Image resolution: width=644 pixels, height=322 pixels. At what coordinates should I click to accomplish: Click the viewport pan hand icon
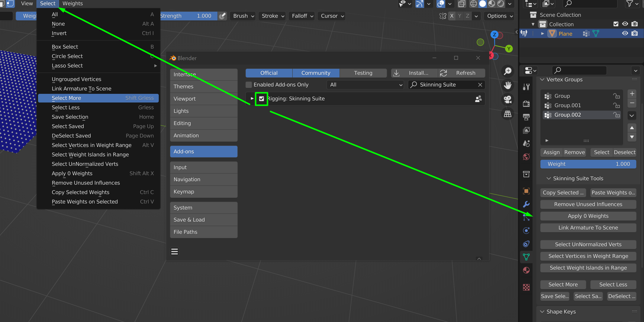[507, 85]
